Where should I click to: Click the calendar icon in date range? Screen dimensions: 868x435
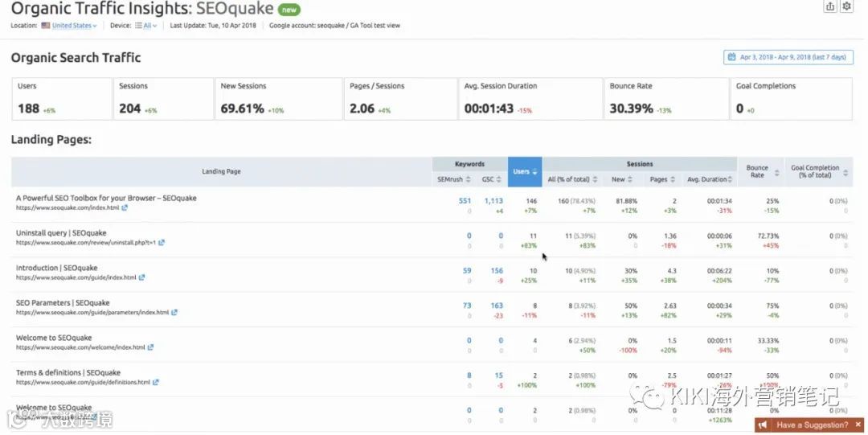point(732,57)
